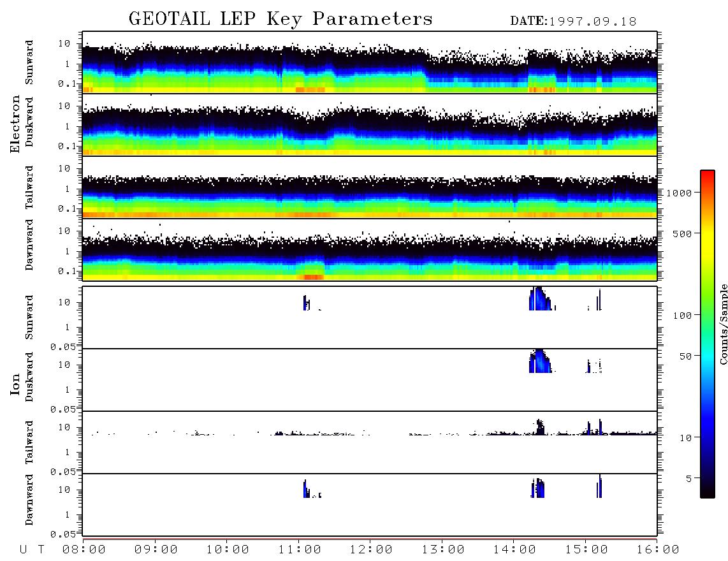Click the 10 value on the color scale
The width and height of the screenshot is (728, 561).
click(x=686, y=438)
